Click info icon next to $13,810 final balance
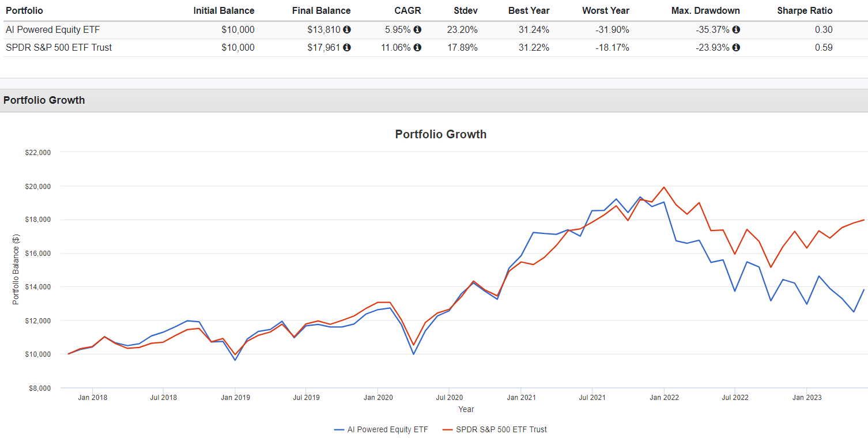The image size is (868, 438). tap(347, 30)
